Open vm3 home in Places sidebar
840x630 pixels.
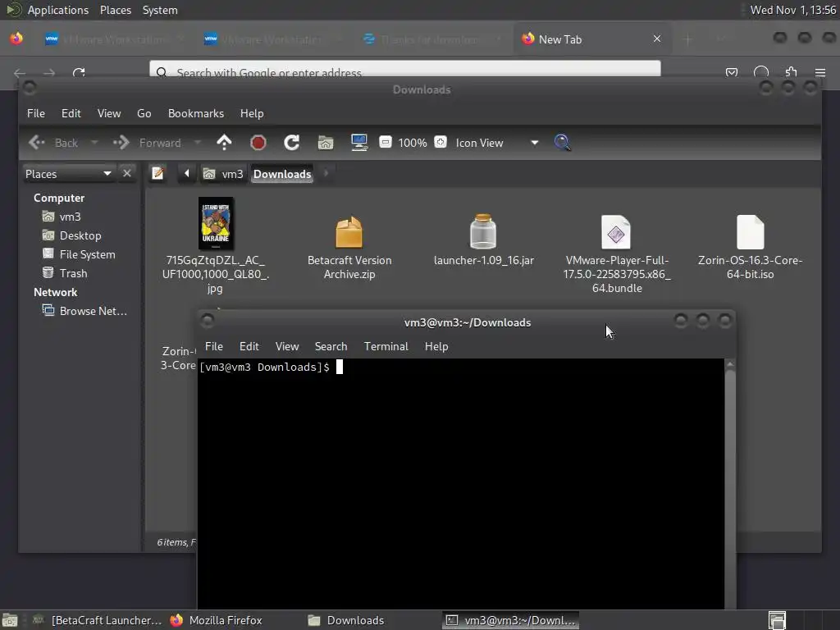[70, 217]
